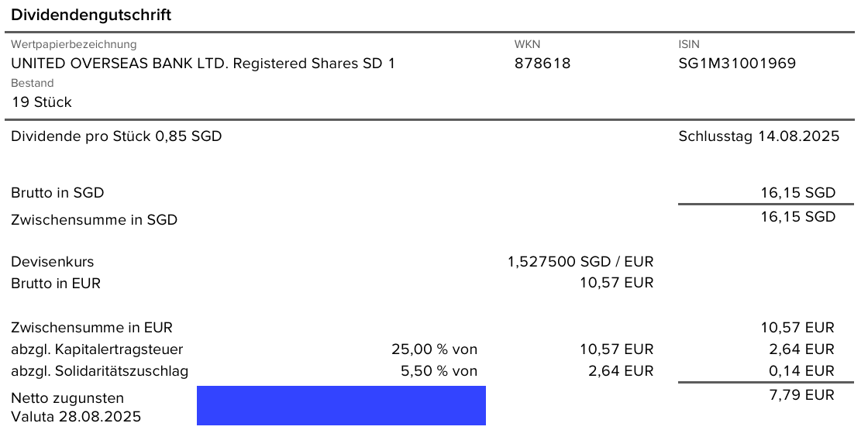Click the Dividendengutschrift heading
This screenshot has height=430, width=868.
(91, 15)
